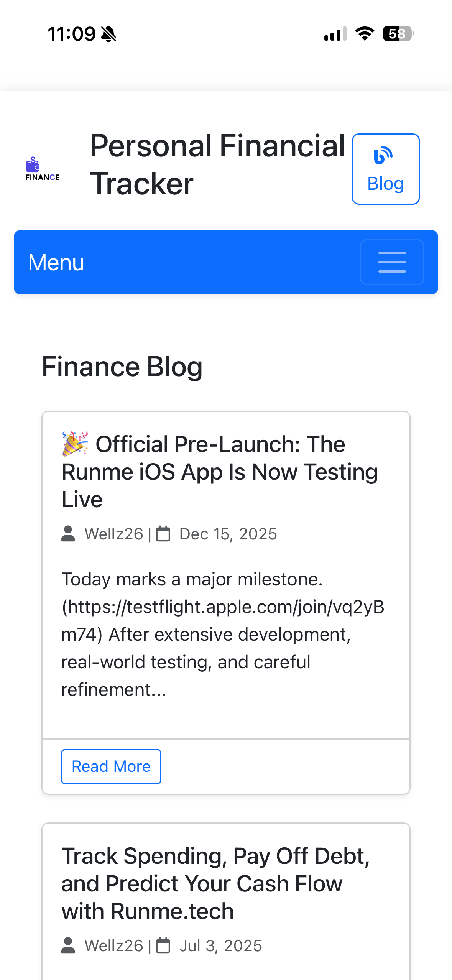Open the Official Pre-Launch post title
The width and height of the screenshot is (452, 980).
(x=220, y=472)
